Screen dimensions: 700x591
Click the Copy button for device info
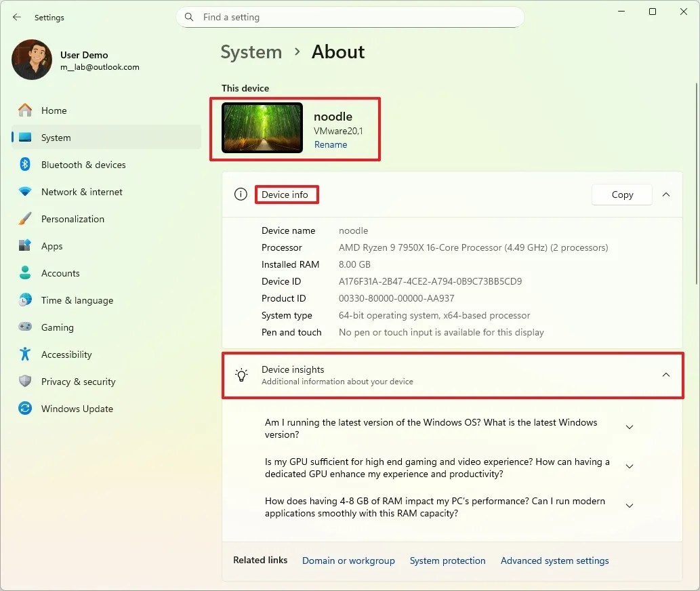pyautogui.click(x=621, y=195)
